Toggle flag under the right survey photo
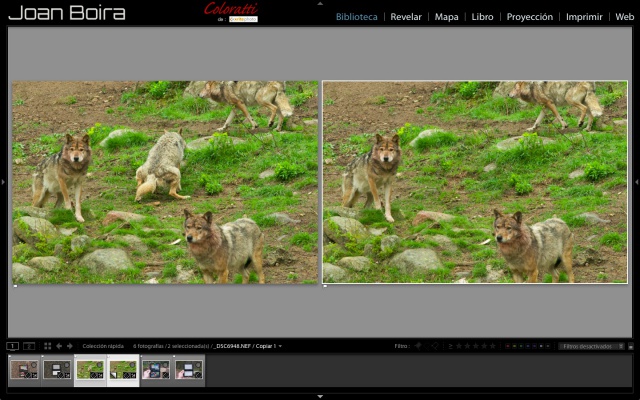Image resolution: width=640 pixels, height=400 pixels. [325, 286]
